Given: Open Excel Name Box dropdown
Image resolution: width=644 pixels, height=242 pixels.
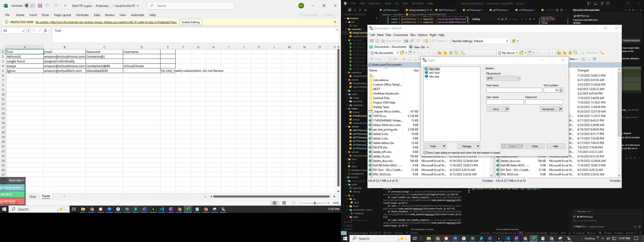Looking at the screenshot, I should [23, 31].
